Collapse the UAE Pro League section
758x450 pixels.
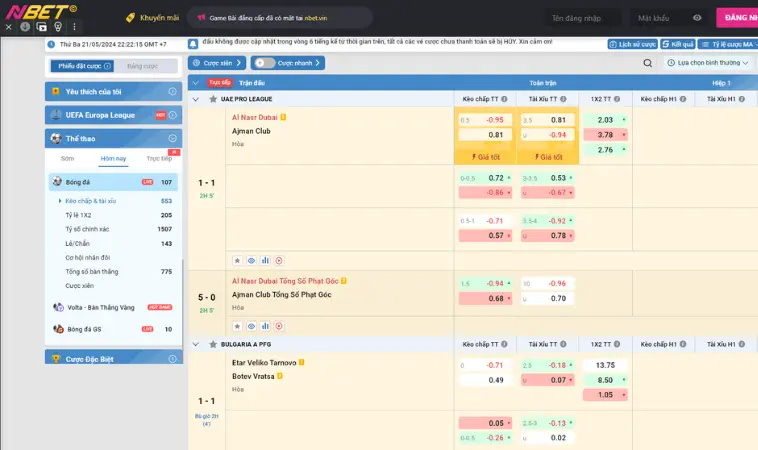[x=195, y=99]
